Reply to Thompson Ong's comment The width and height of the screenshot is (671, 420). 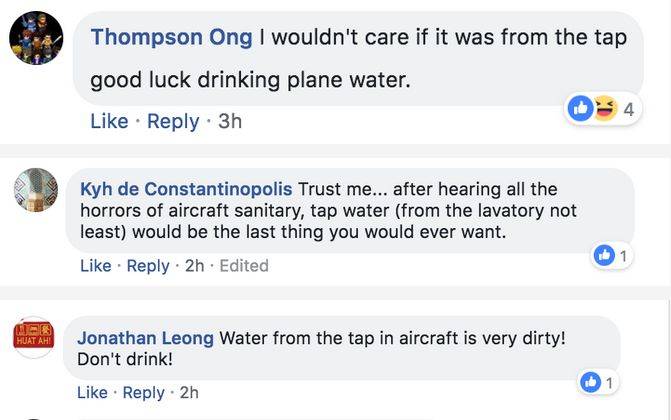click(x=173, y=121)
